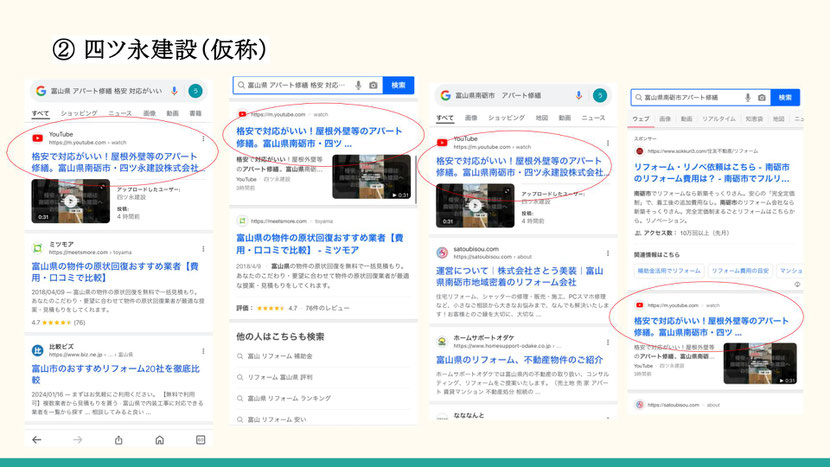Tap related search 富山 リフォーム 安い
The width and height of the screenshot is (830, 467).
[277, 419]
